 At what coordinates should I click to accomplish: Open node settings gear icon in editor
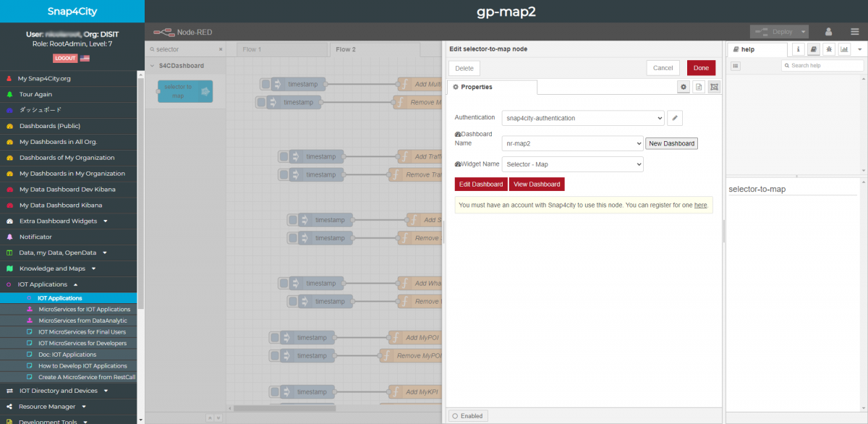(x=683, y=87)
